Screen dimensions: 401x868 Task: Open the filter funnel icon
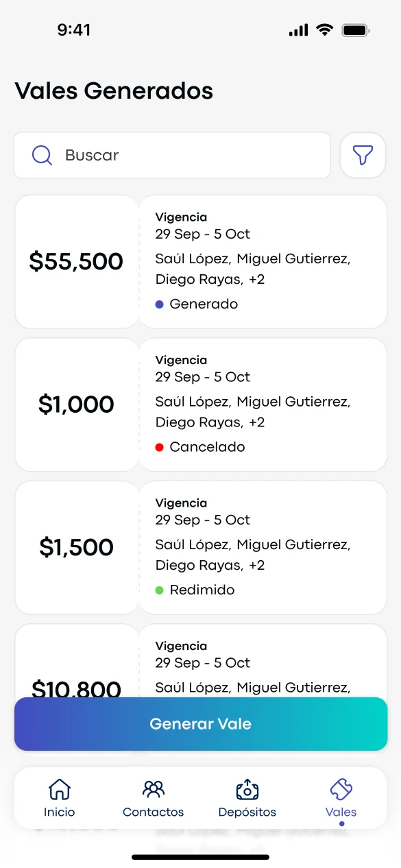click(363, 155)
